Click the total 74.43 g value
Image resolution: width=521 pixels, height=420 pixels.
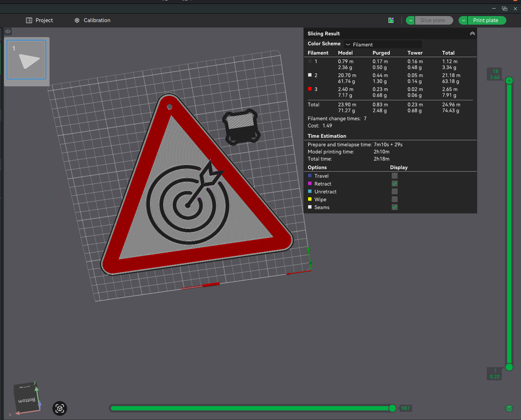(451, 111)
